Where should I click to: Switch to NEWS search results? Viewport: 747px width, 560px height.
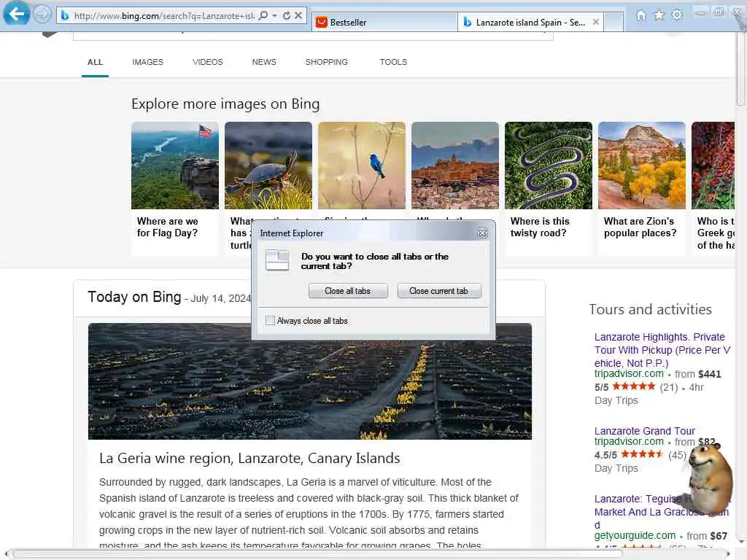pos(264,62)
